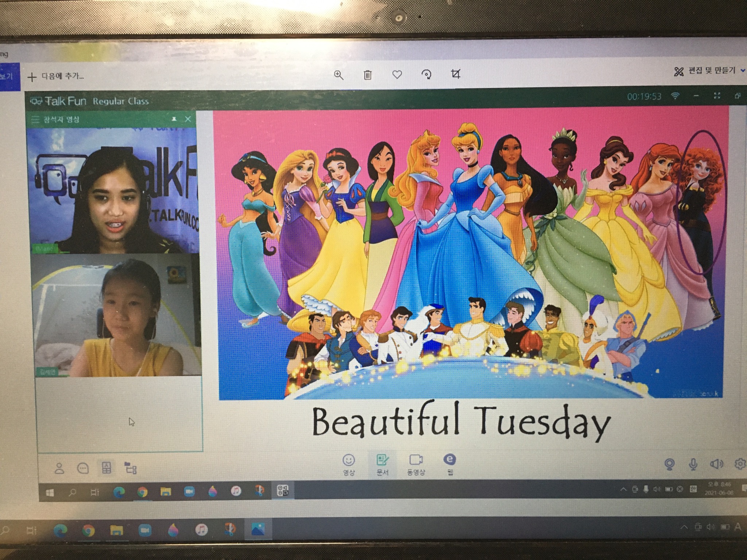Rotate the image with rotate icon
The width and height of the screenshot is (747, 560).
pos(426,75)
